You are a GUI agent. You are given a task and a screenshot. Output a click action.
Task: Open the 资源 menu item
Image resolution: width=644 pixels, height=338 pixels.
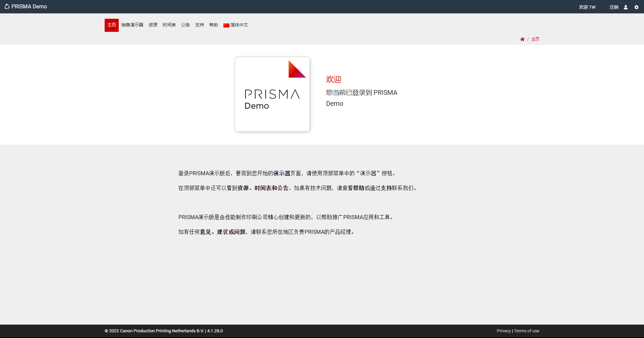pos(153,25)
